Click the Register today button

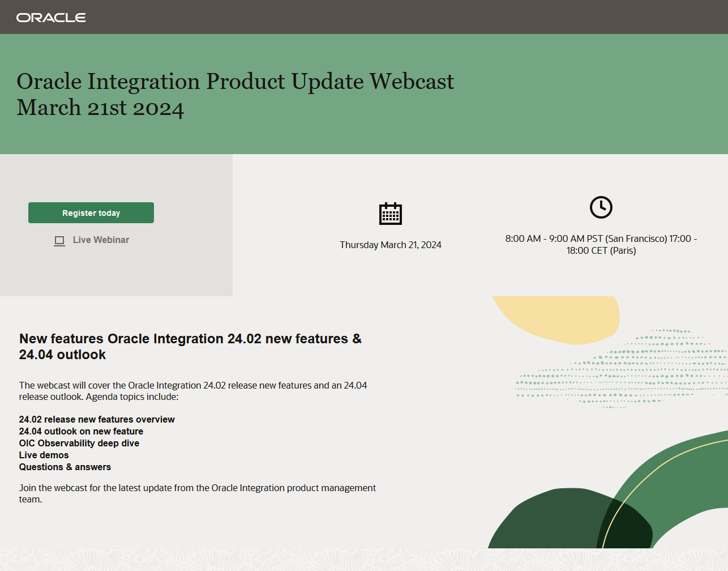point(91,212)
